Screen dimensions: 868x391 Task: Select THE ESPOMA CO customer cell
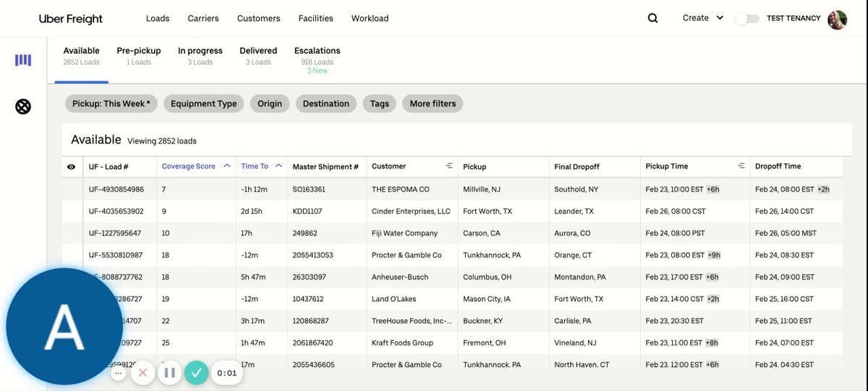[401, 189]
